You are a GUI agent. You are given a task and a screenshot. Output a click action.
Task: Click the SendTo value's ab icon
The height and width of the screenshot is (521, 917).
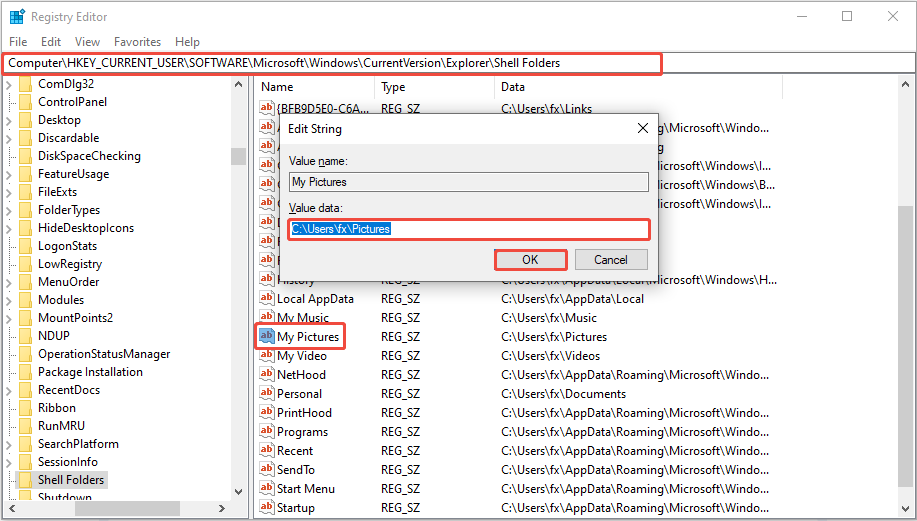coord(267,468)
